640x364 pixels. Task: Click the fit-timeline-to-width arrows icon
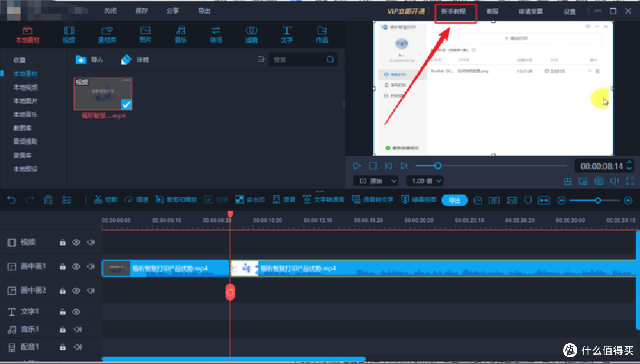(x=543, y=201)
